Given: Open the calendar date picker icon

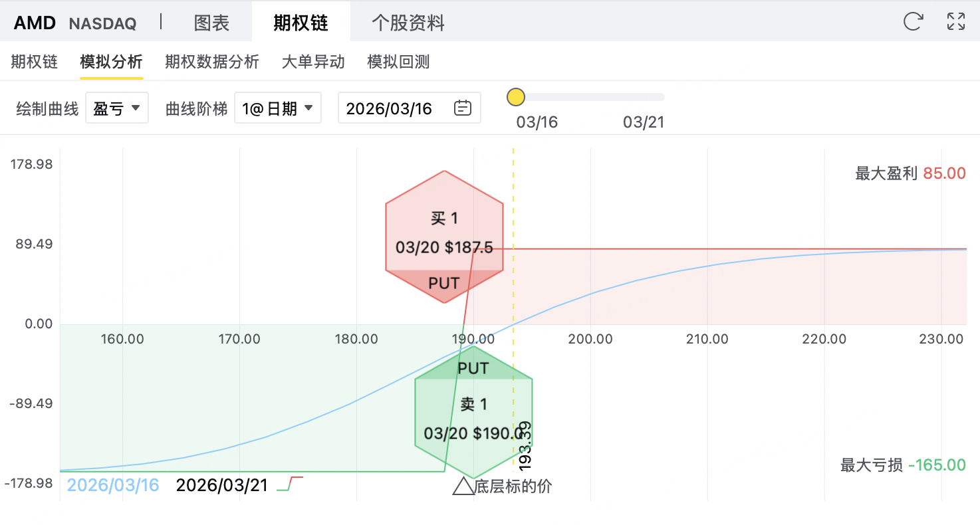Looking at the screenshot, I should 463,108.
